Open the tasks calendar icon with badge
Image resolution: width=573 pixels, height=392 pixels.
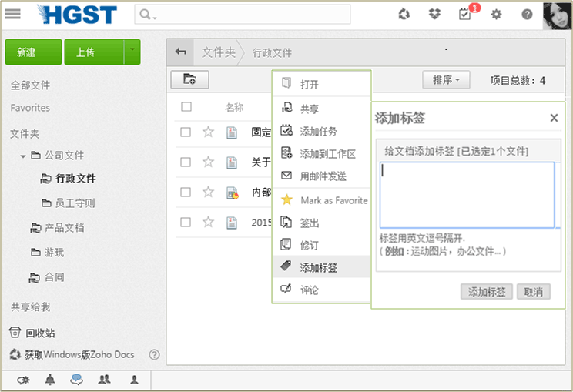465,15
